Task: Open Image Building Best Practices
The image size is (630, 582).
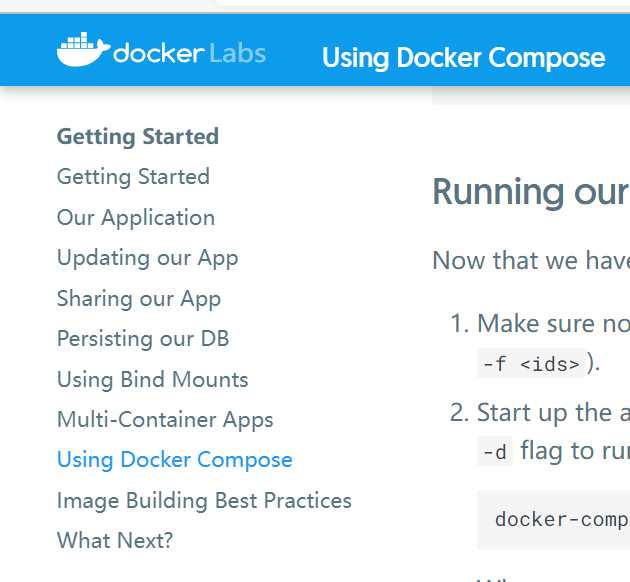Action: point(204,500)
